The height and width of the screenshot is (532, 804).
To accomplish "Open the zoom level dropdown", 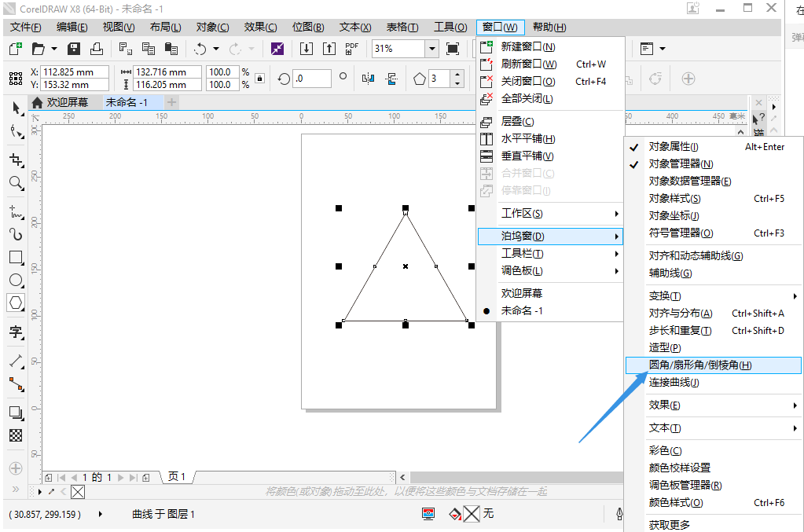I will click(x=432, y=49).
